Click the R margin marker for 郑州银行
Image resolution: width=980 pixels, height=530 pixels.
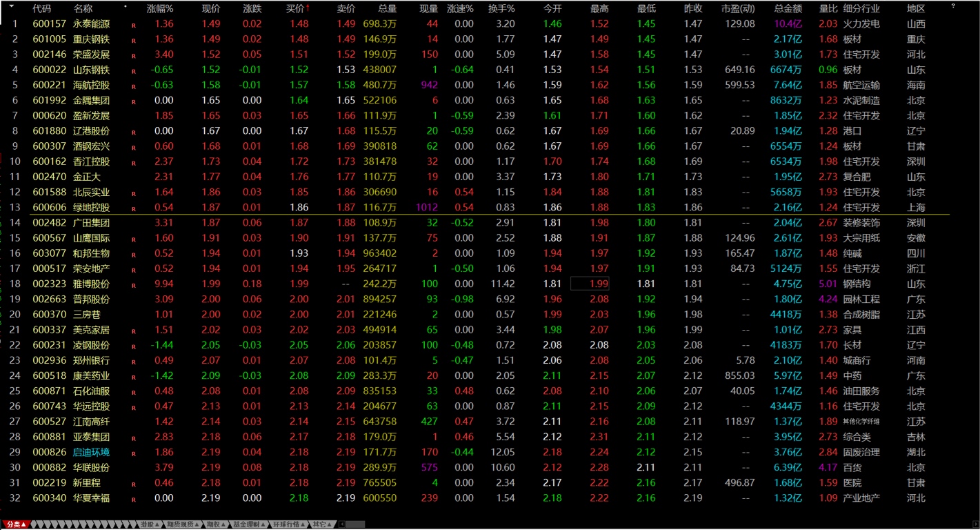[x=134, y=362]
